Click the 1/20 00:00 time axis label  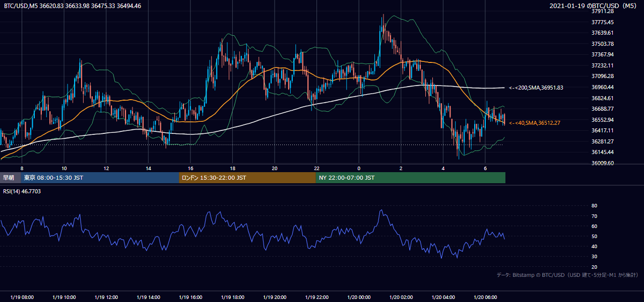pyautogui.click(x=359, y=297)
